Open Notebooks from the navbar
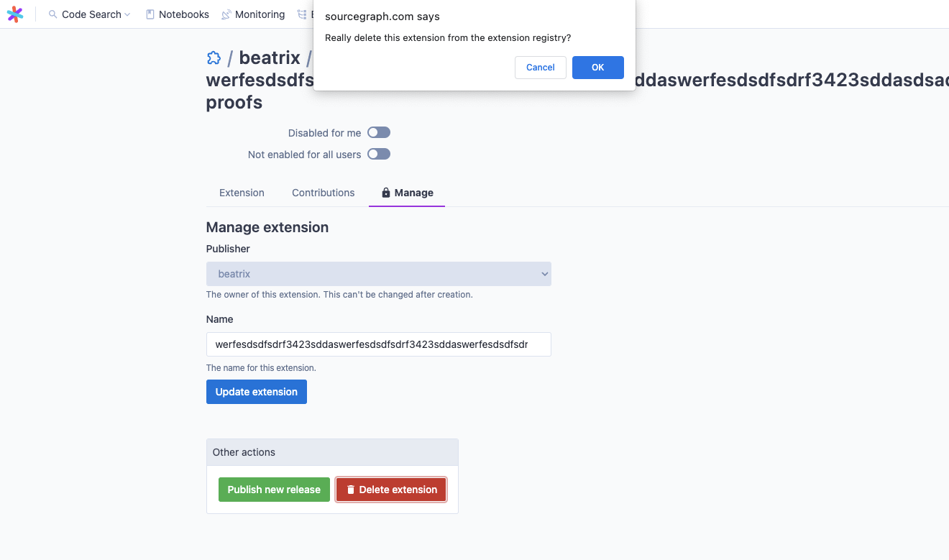 pyautogui.click(x=177, y=14)
